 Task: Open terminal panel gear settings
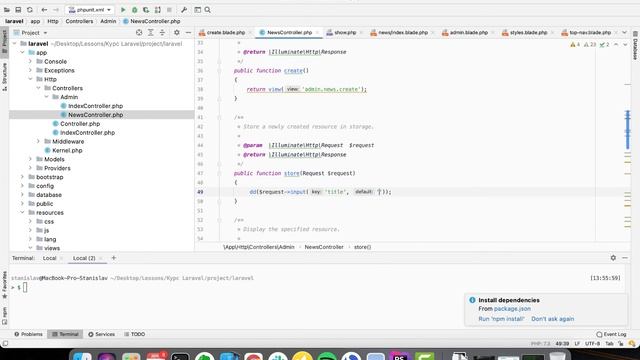click(613, 258)
